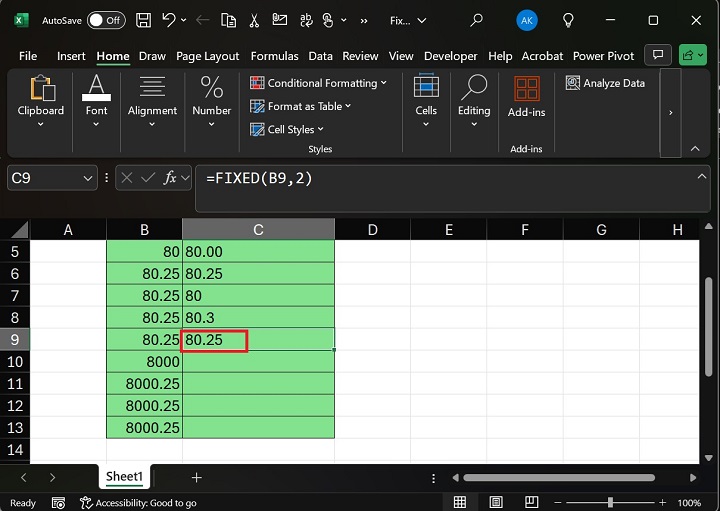Click the Insert Function fx icon
Viewport: 720px width, 511px height.
171,178
